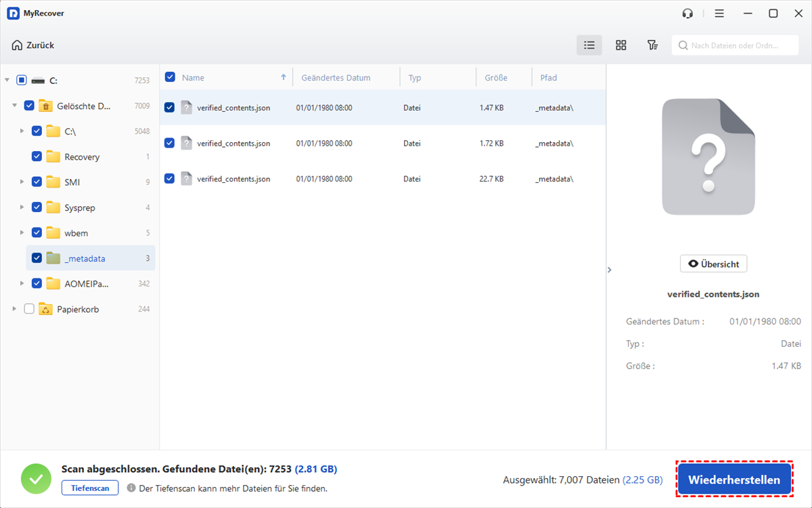Image resolution: width=812 pixels, height=508 pixels.
Task: Click the _metadata folder icon
Action: coord(53,258)
